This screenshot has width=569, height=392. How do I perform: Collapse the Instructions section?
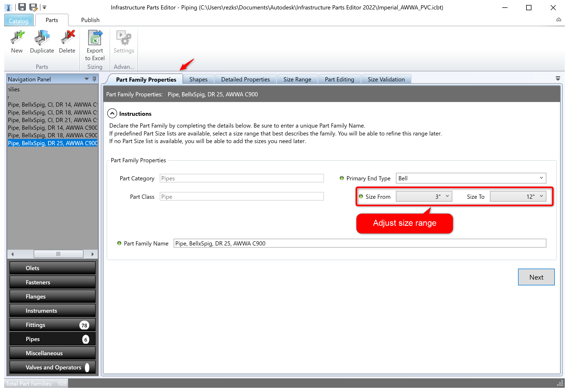click(x=112, y=114)
